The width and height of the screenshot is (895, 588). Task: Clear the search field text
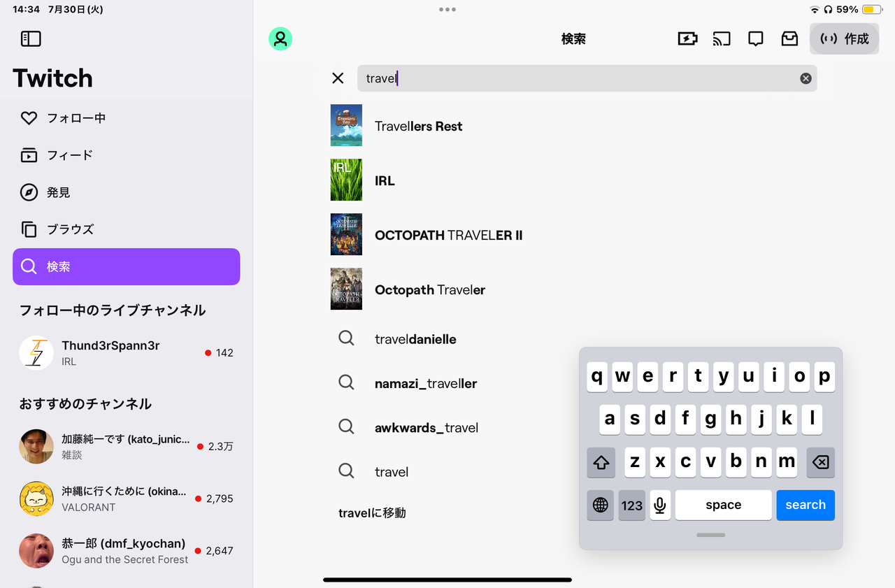(805, 78)
